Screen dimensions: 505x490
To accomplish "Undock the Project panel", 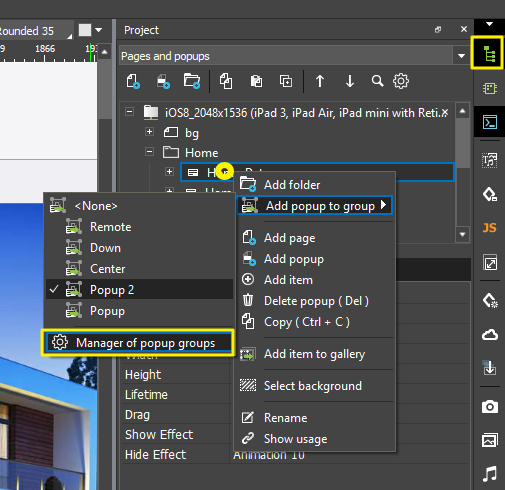I will pyautogui.click(x=438, y=30).
